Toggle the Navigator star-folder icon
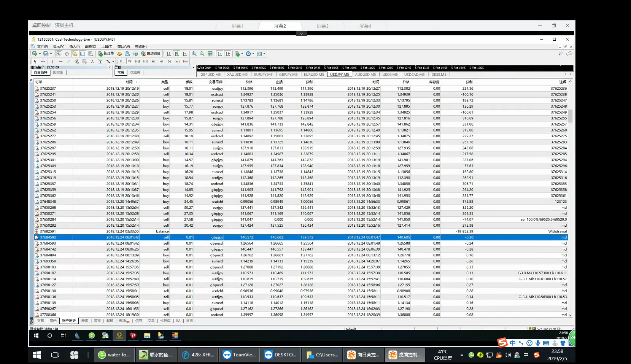 pos(75,54)
